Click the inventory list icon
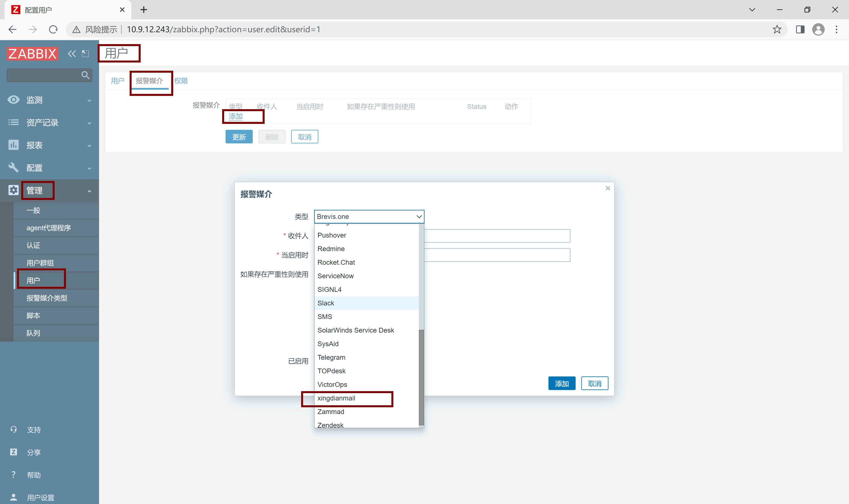 pos(14,122)
